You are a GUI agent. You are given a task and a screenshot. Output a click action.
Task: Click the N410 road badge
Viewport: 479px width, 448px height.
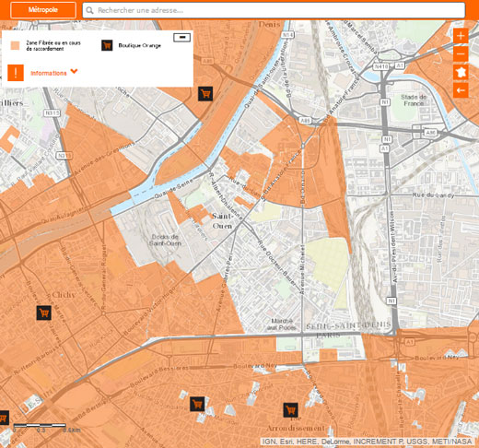[x=381, y=66]
